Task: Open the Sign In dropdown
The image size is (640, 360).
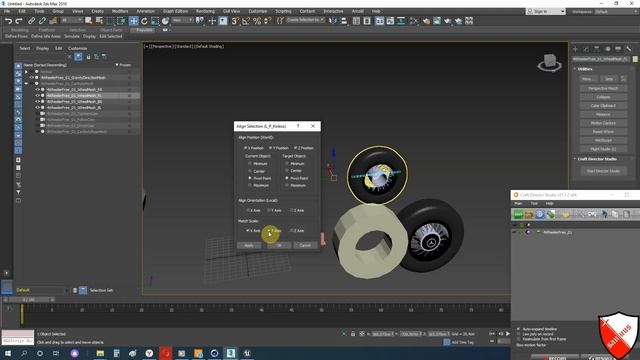Action: (x=546, y=11)
